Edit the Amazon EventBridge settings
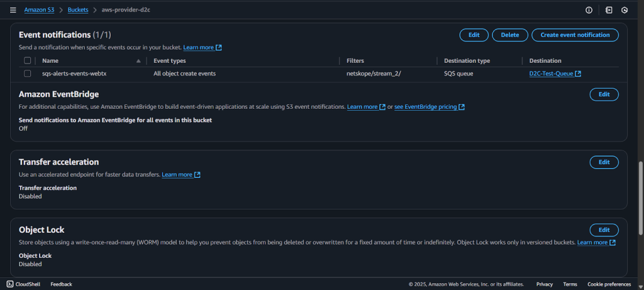644x290 pixels. tap(604, 94)
